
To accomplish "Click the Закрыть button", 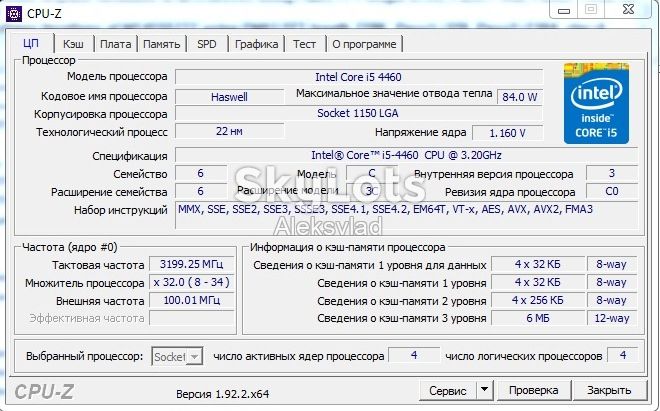I will pyautogui.click(x=609, y=390).
